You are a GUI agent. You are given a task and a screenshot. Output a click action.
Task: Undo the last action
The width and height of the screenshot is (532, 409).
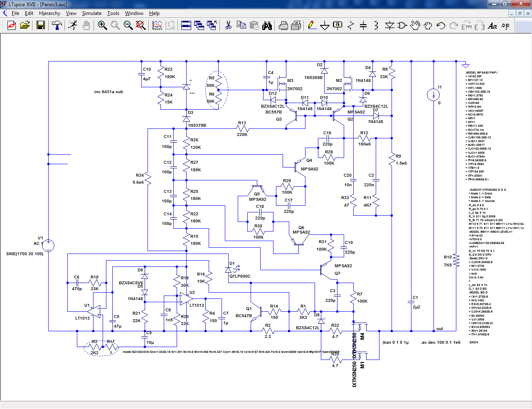pyautogui.click(x=441, y=26)
